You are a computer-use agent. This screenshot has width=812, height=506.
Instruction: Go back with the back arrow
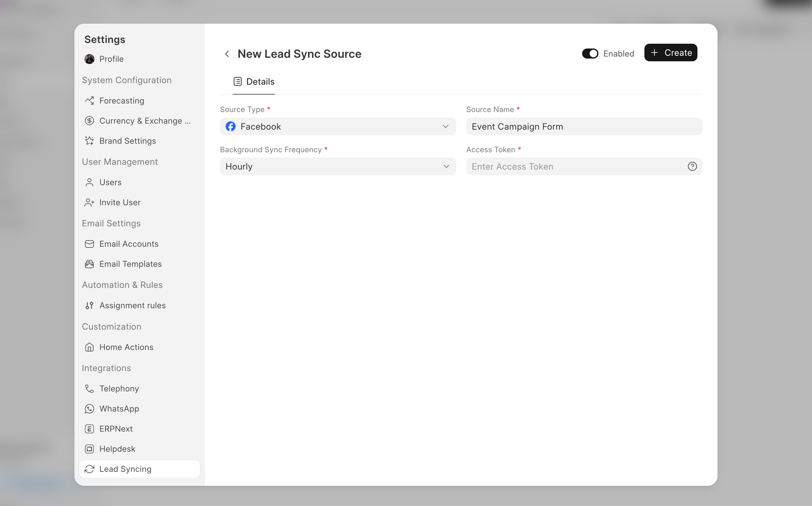click(x=227, y=54)
